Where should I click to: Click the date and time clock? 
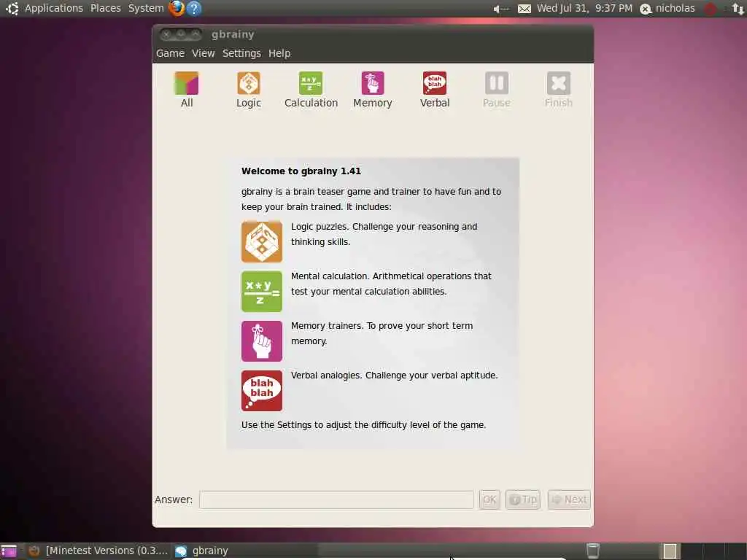coord(584,8)
